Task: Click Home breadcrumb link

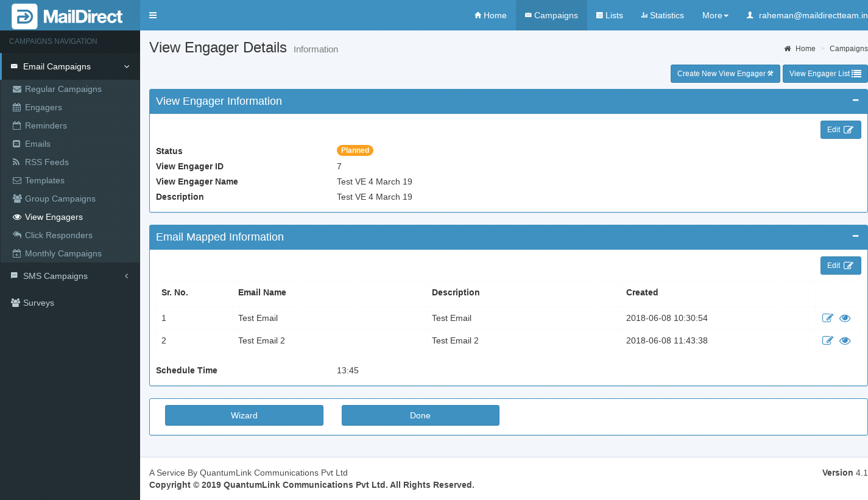Action: click(804, 49)
